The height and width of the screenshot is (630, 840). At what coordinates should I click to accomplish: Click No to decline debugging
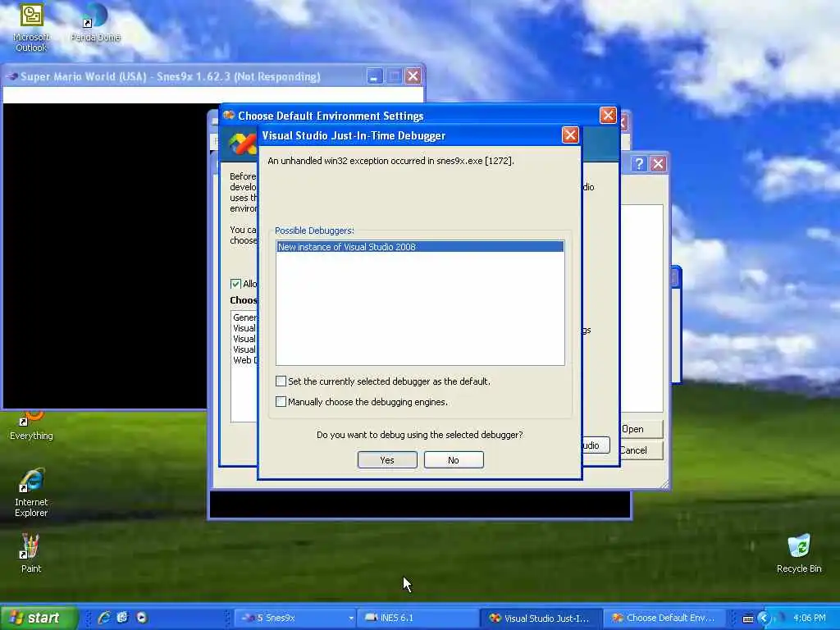[x=453, y=459]
